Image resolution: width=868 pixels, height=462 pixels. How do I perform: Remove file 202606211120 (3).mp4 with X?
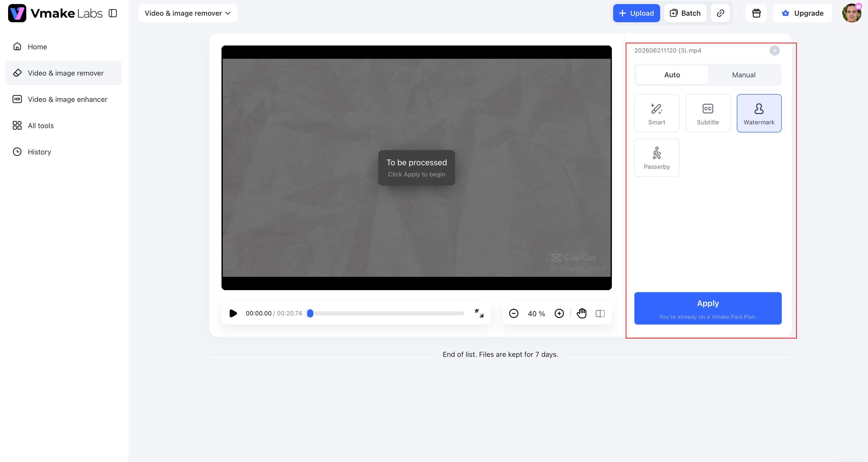tap(774, 51)
